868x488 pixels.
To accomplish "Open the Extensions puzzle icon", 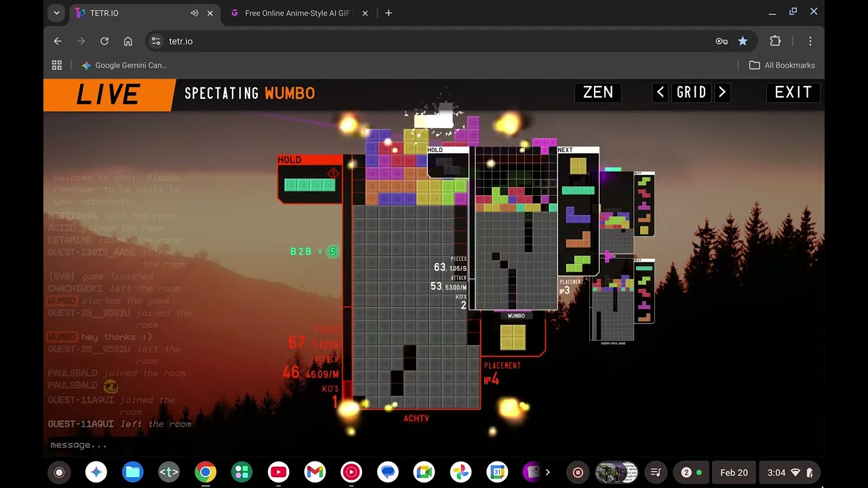I will [775, 41].
